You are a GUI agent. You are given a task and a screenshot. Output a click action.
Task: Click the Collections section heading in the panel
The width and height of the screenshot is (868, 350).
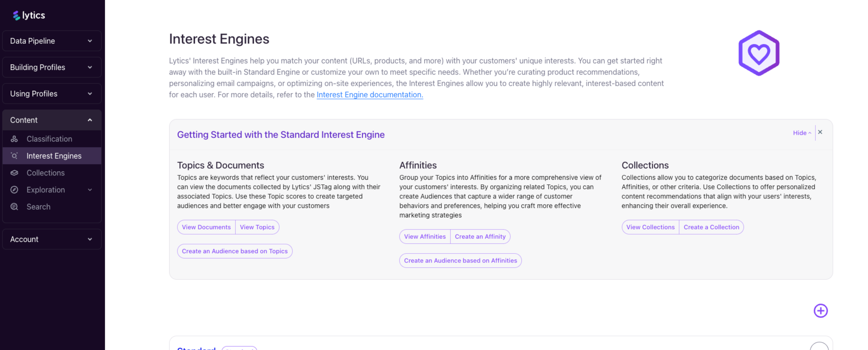click(645, 165)
